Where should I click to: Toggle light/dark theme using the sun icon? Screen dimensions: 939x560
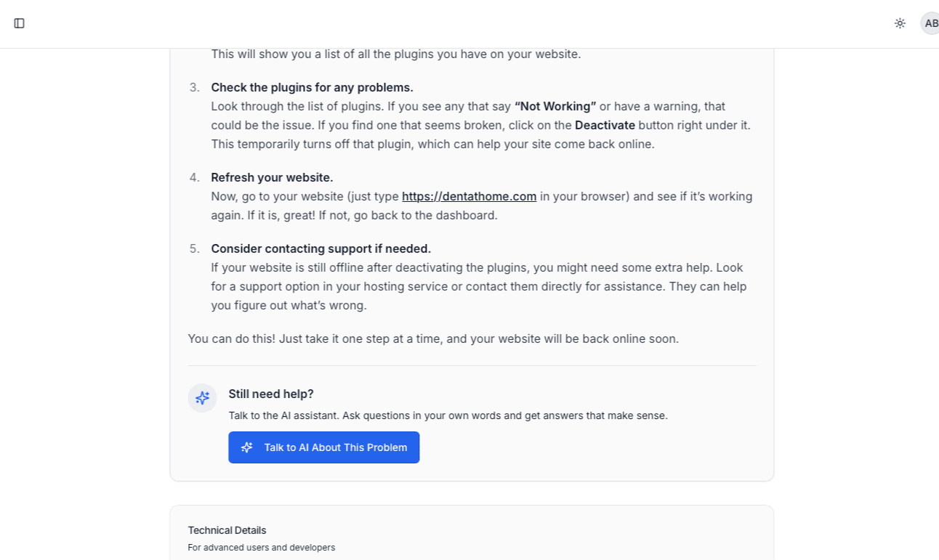coord(900,23)
